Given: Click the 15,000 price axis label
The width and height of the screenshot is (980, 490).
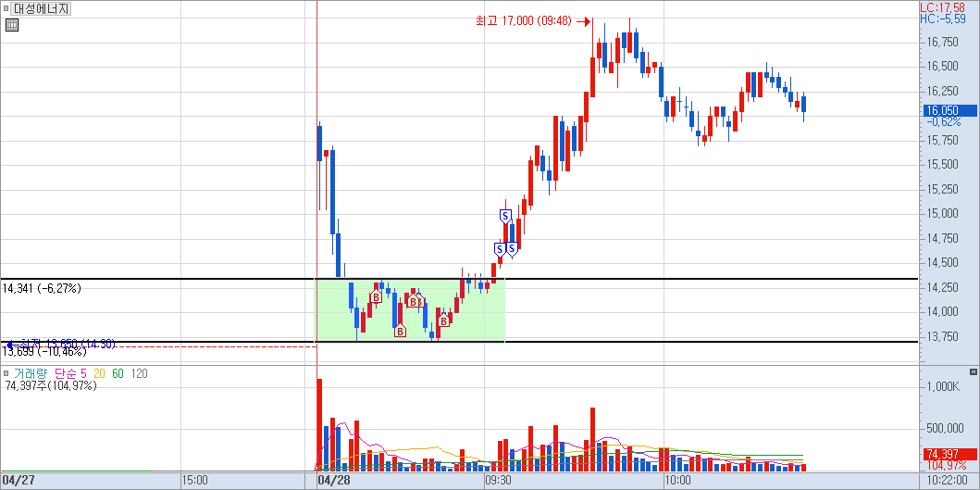Looking at the screenshot, I should pos(943,213).
